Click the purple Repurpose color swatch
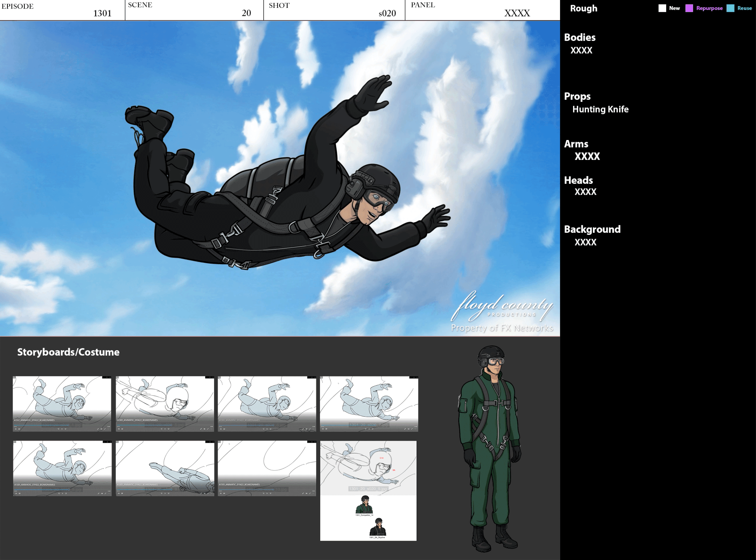The image size is (756, 560). [689, 8]
